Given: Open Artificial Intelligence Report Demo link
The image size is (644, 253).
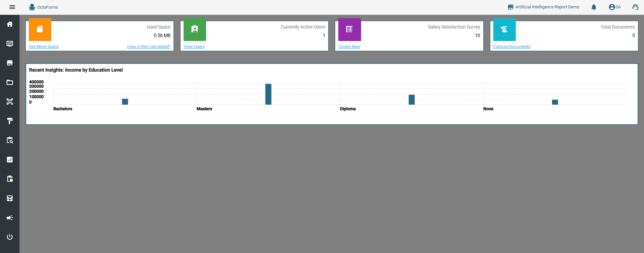Looking at the screenshot, I should pos(547,7).
